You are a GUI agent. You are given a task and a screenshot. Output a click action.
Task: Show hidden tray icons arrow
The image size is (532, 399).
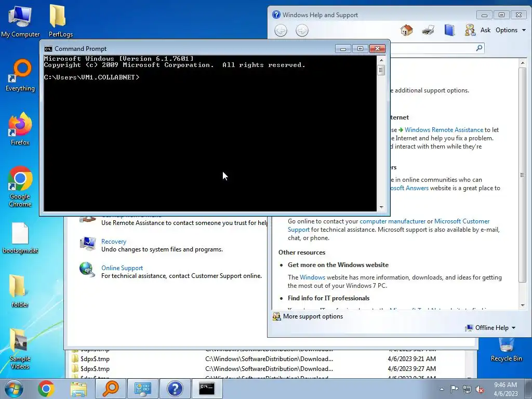(442, 390)
